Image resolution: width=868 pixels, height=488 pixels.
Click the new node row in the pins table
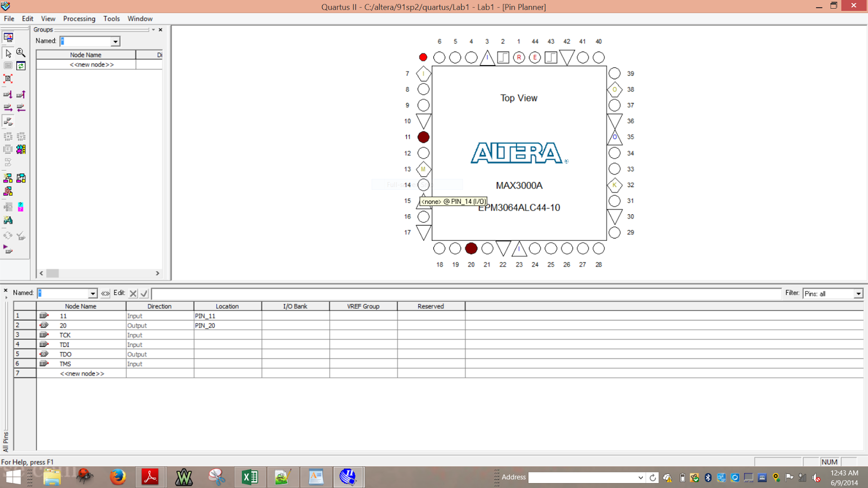click(82, 373)
